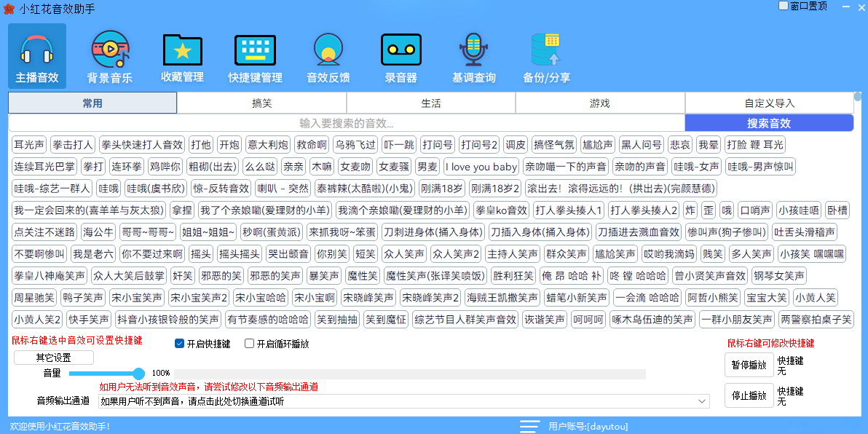Screen dimensions: 868x434
Task: Open the 主播音效 panel icon
Action: (36, 55)
